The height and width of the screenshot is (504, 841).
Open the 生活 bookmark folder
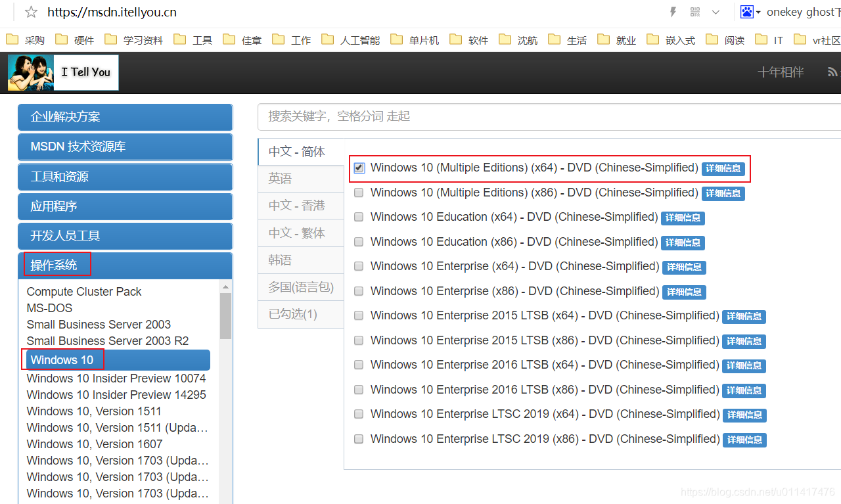pos(568,40)
